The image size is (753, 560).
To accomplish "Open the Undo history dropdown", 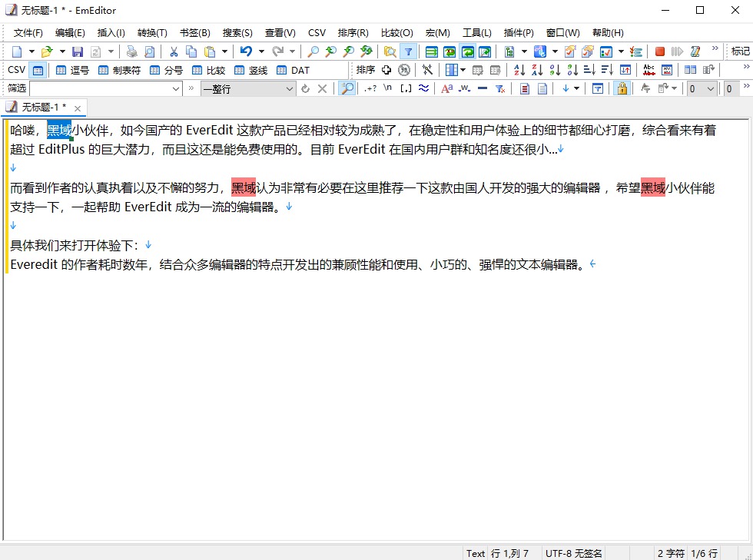I will [x=261, y=51].
